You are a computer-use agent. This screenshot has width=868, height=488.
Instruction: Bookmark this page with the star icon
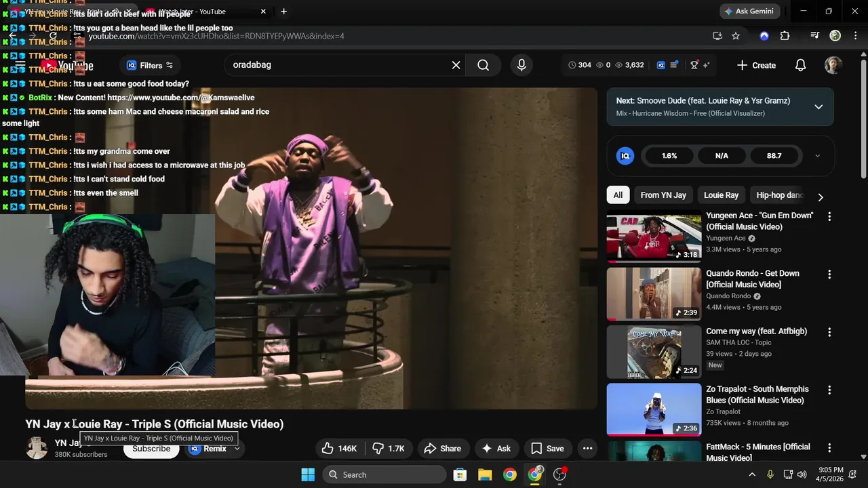(x=736, y=36)
